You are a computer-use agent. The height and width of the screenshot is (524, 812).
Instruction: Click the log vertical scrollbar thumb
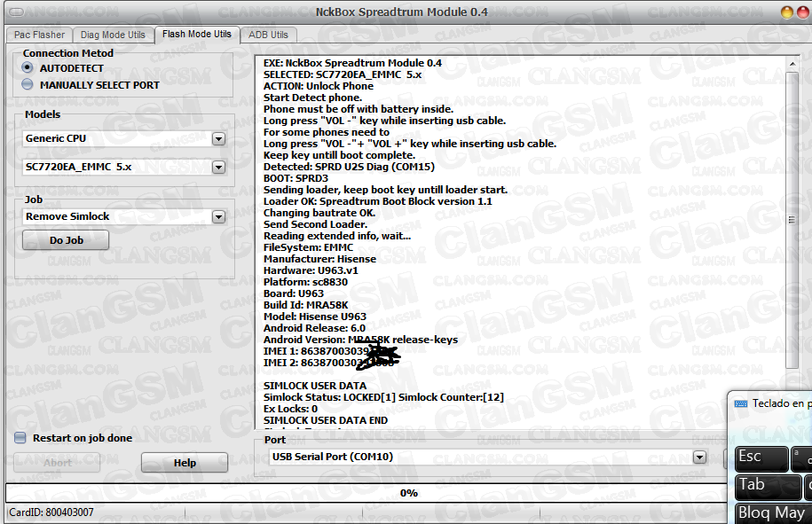pos(792,221)
